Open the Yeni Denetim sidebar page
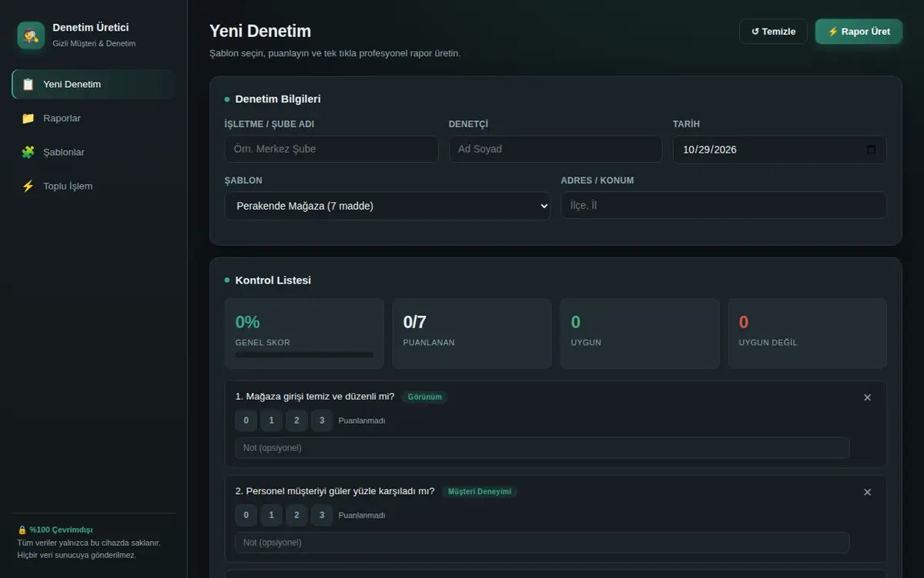924x578 pixels. click(93, 84)
